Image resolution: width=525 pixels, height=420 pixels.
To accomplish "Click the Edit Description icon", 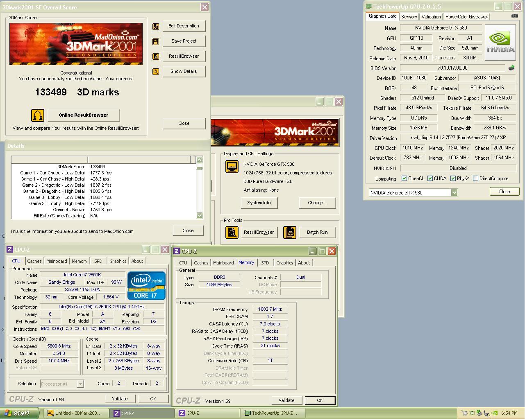I will pos(156,26).
